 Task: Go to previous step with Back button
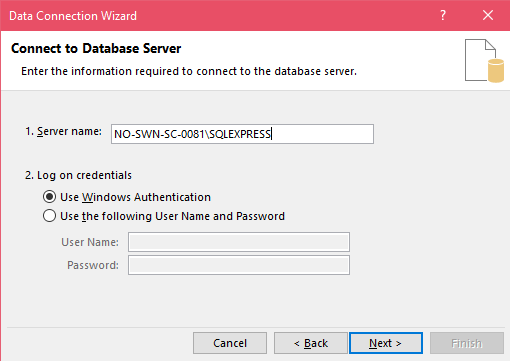(x=311, y=343)
